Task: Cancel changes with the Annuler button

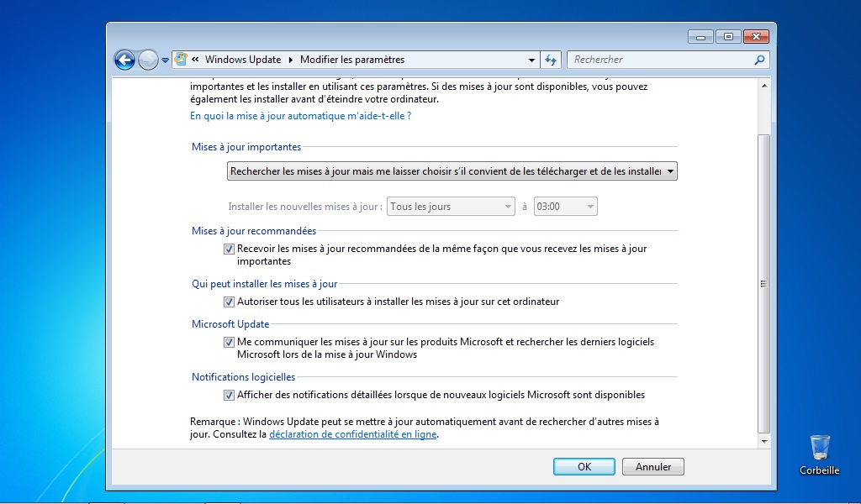Action: coord(652,467)
